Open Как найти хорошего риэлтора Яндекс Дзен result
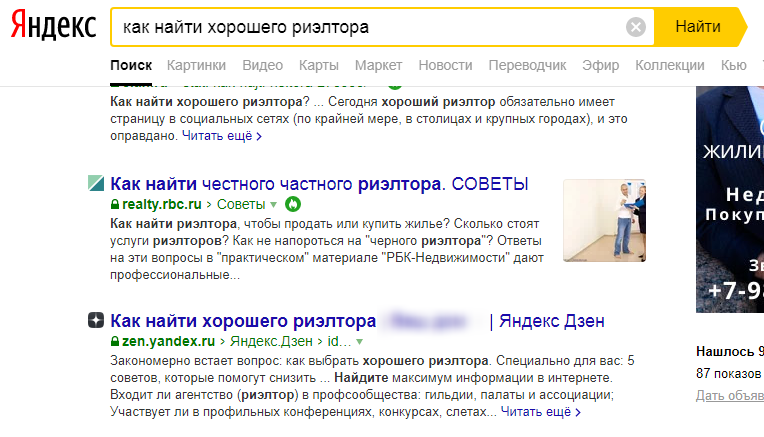The height and width of the screenshot is (437, 764). [357, 321]
